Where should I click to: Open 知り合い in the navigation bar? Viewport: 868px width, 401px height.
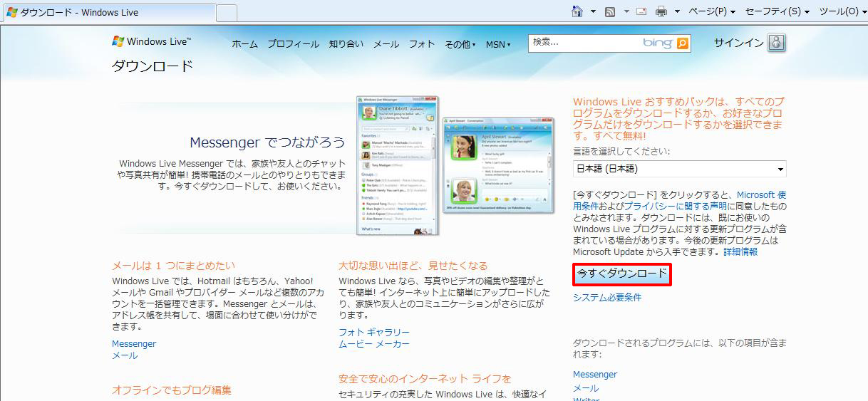click(346, 44)
